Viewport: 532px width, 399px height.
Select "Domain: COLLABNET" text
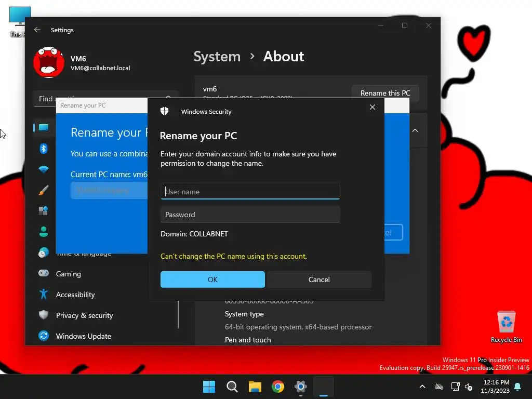(194, 234)
